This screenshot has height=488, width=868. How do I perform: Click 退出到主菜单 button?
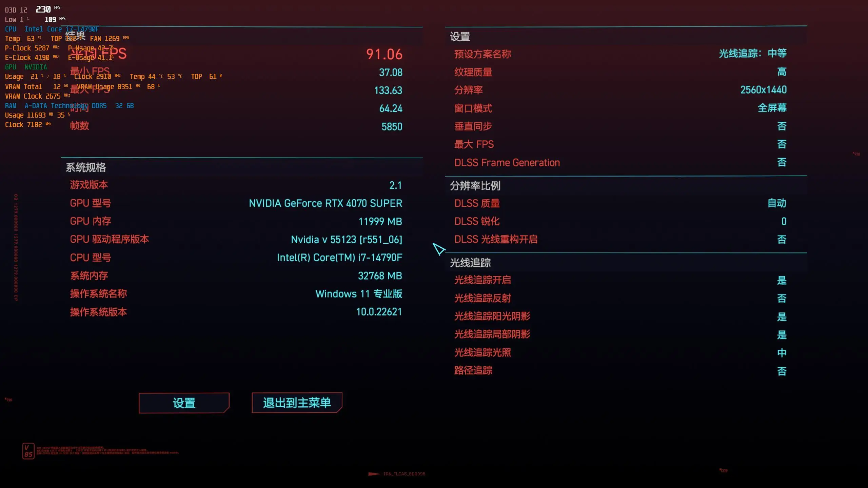(x=297, y=402)
